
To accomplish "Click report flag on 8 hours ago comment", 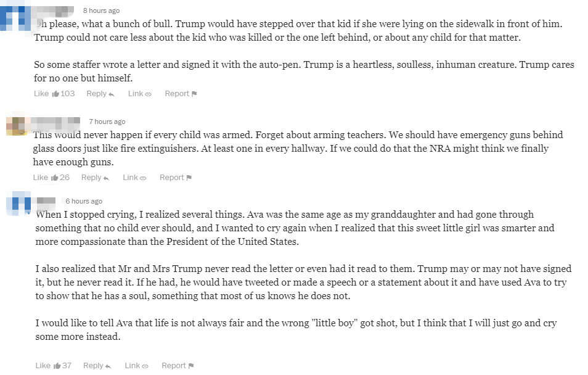I will (x=194, y=94).
